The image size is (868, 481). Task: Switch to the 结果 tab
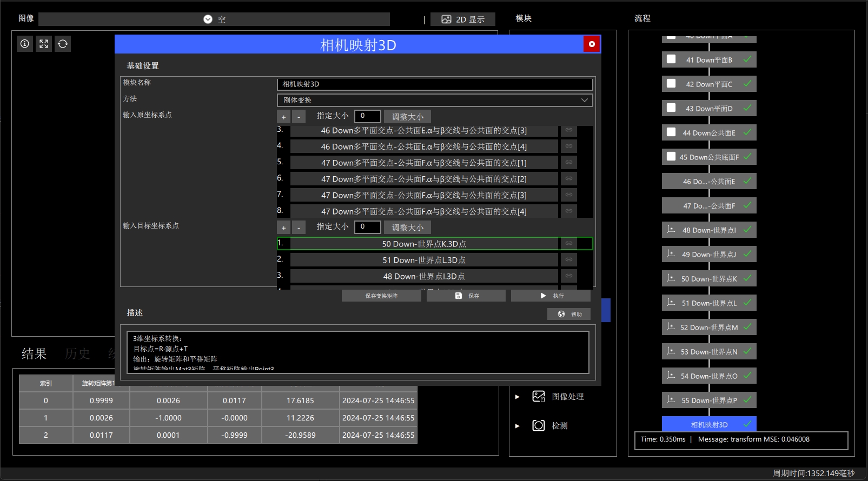click(x=34, y=354)
